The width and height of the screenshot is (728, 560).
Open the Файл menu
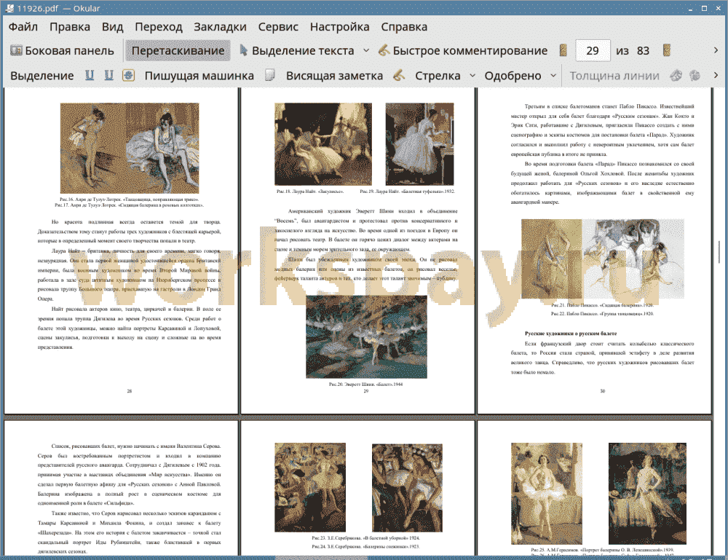coord(23,27)
